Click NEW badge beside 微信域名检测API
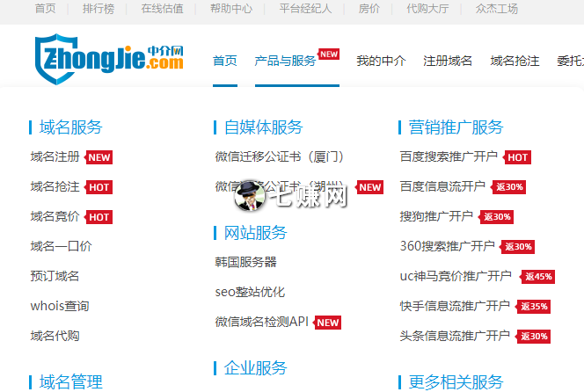The width and height of the screenshot is (584, 392). coord(327,323)
